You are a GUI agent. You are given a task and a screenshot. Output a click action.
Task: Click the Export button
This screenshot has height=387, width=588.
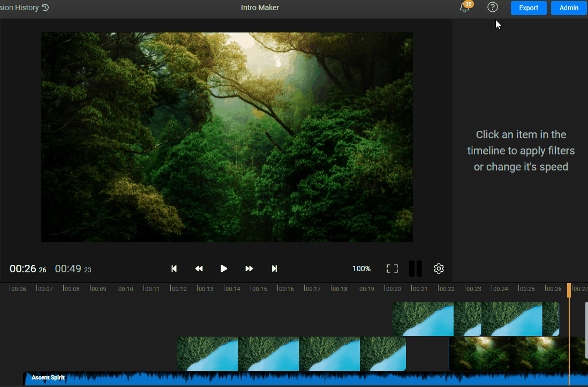528,8
